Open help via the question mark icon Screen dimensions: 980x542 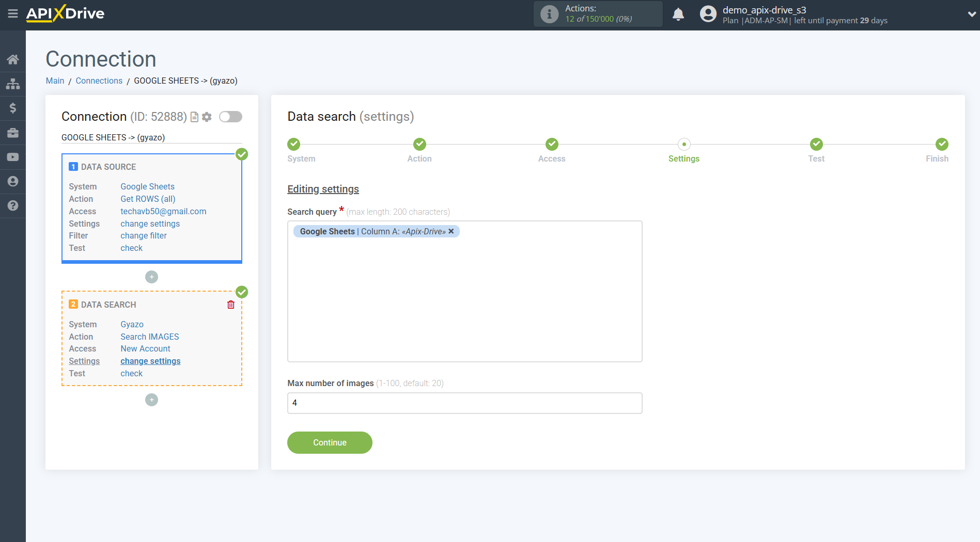point(13,205)
